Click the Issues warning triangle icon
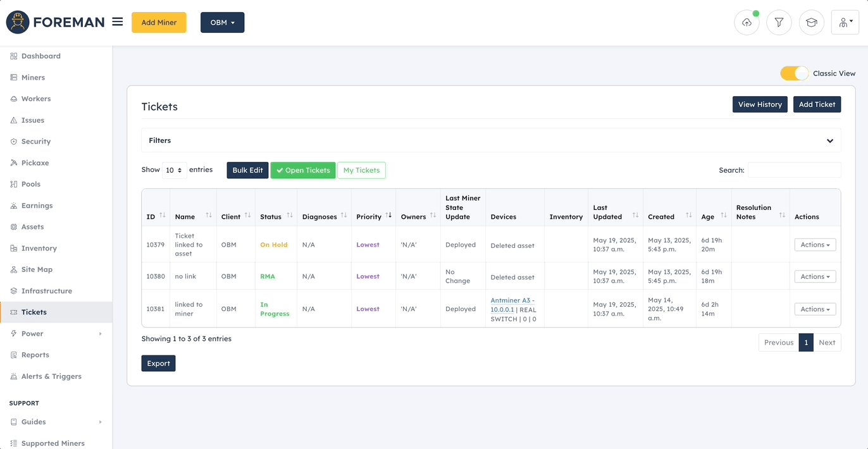868x449 pixels. 14,120
